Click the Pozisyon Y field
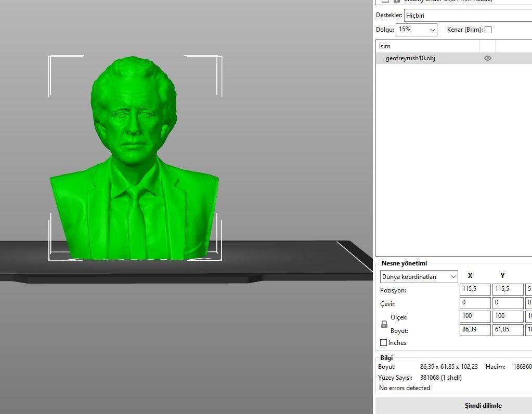This screenshot has width=532, height=414. (x=508, y=289)
